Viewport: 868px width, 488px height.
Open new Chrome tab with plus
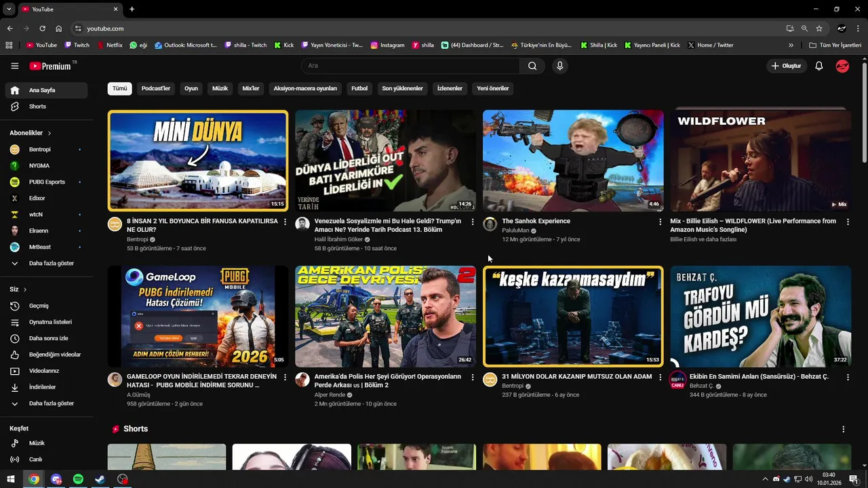(132, 9)
